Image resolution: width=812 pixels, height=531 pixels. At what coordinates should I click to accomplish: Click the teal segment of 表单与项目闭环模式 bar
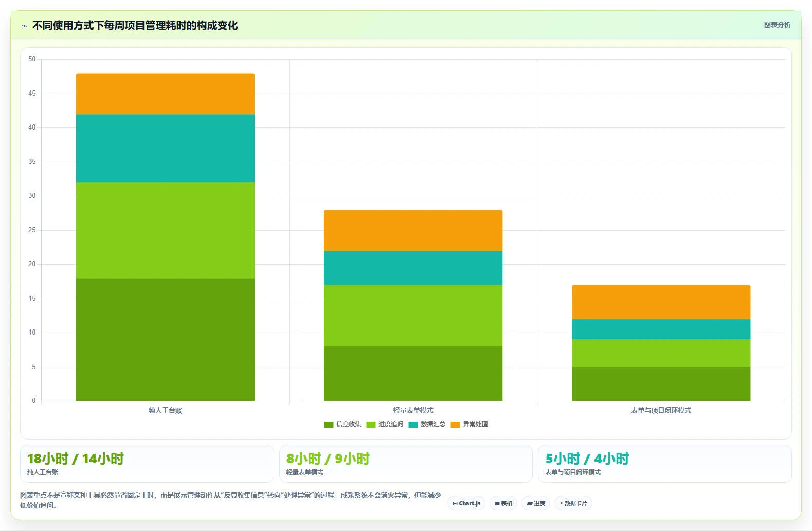click(x=661, y=329)
